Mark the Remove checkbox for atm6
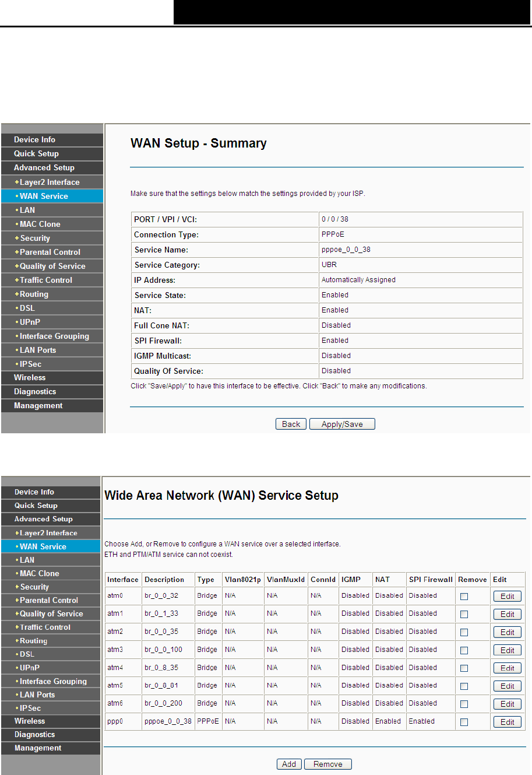The height and width of the screenshot is (775, 532). pyautogui.click(x=464, y=704)
